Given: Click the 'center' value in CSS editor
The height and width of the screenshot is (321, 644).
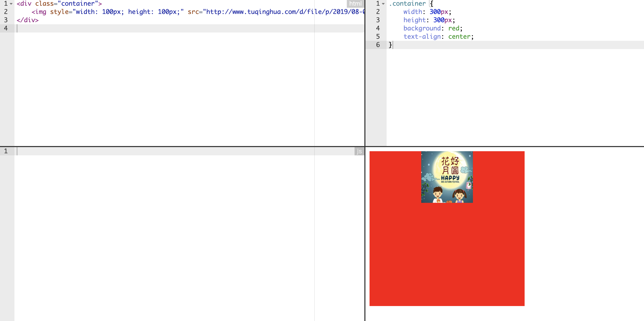Looking at the screenshot, I should coord(459,37).
